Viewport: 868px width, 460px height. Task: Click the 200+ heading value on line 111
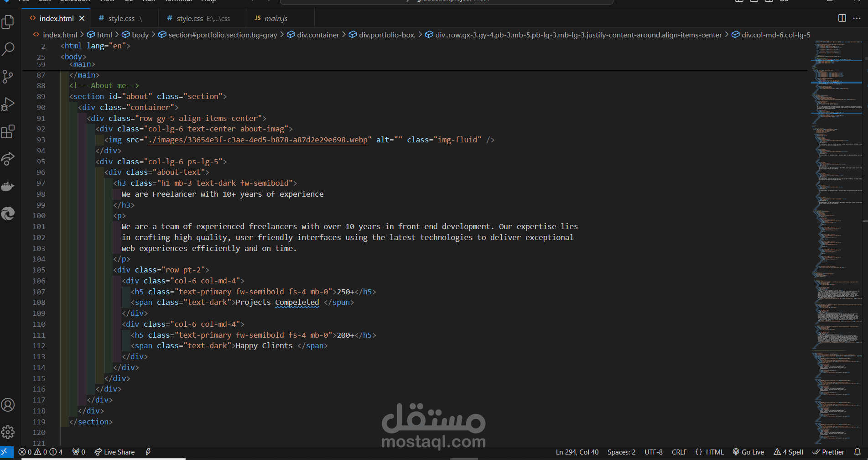click(346, 335)
